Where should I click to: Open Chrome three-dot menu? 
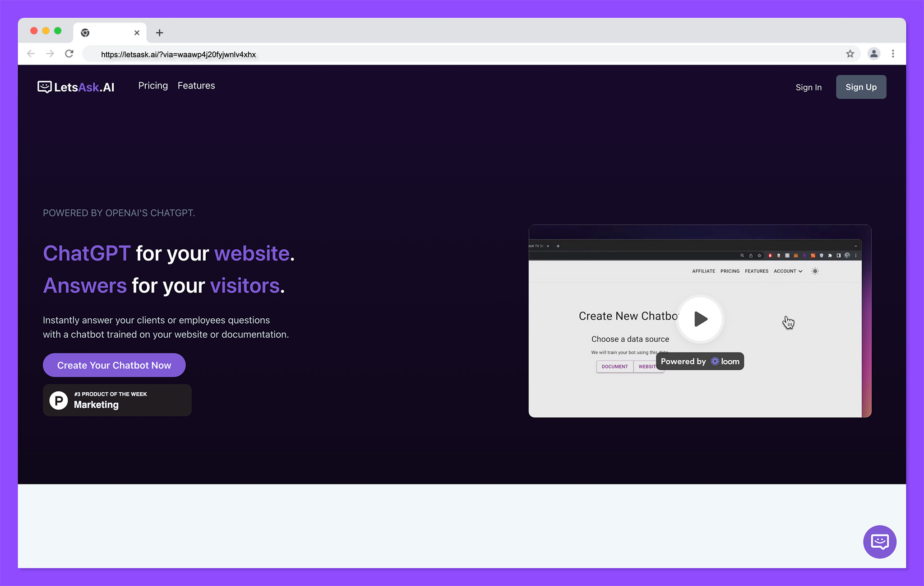point(893,54)
